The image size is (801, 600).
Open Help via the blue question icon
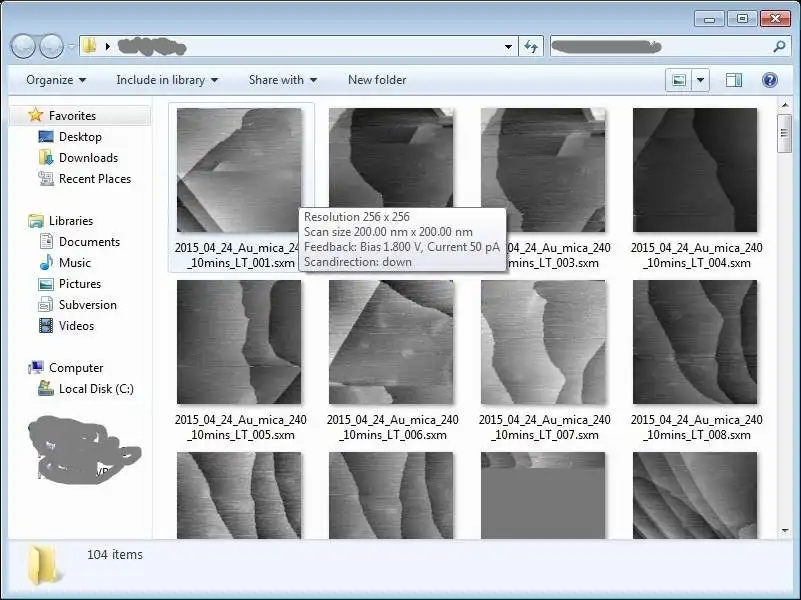(x=769, y=80)
